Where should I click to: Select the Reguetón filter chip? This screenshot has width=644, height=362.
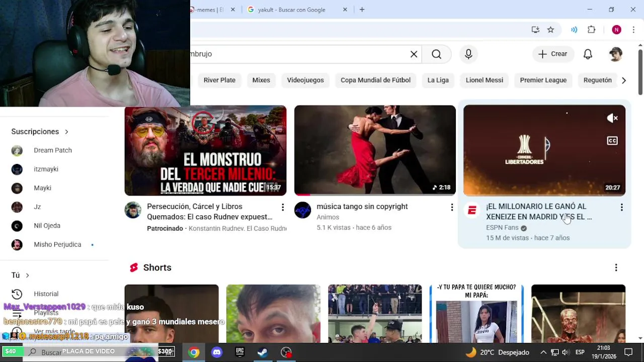pos(597,80)
